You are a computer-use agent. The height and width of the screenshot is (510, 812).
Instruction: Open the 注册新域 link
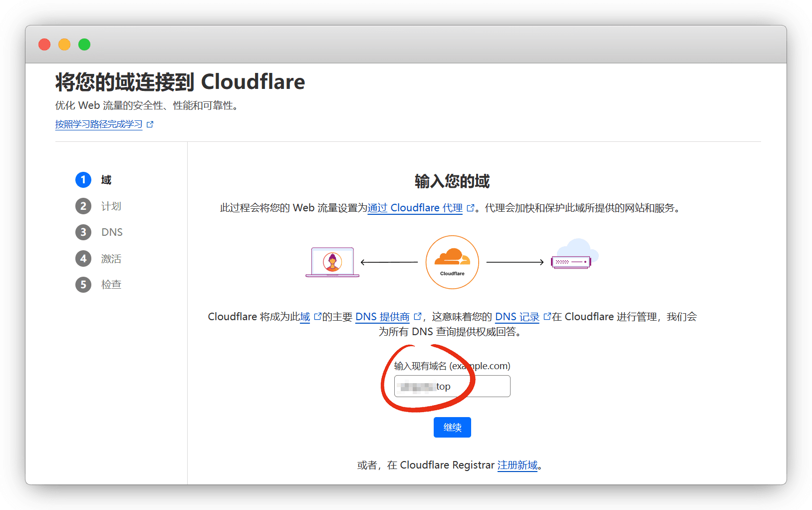point(518,465)
